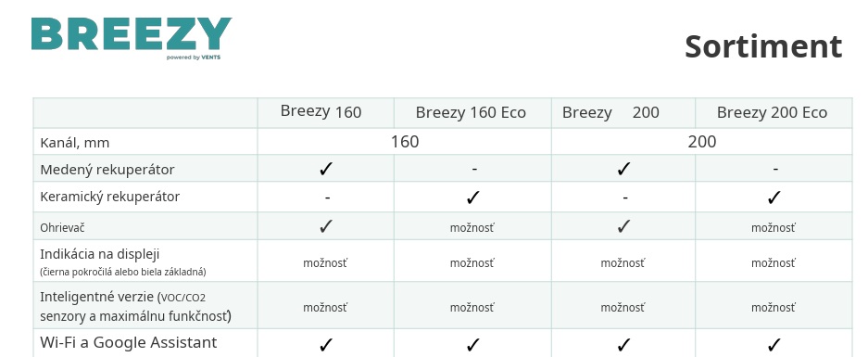Click the 160 channel size cell
868x357 pixels.
(x=405, y=141)
